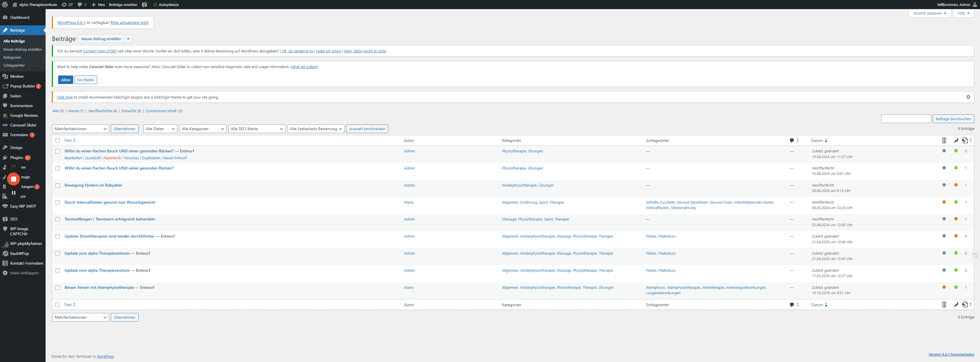The height and width of the screenshot is (362, 980).
Task: Dismiss the SiteOrigin notice
Action: pyautogui.click(x=968, y=97)
